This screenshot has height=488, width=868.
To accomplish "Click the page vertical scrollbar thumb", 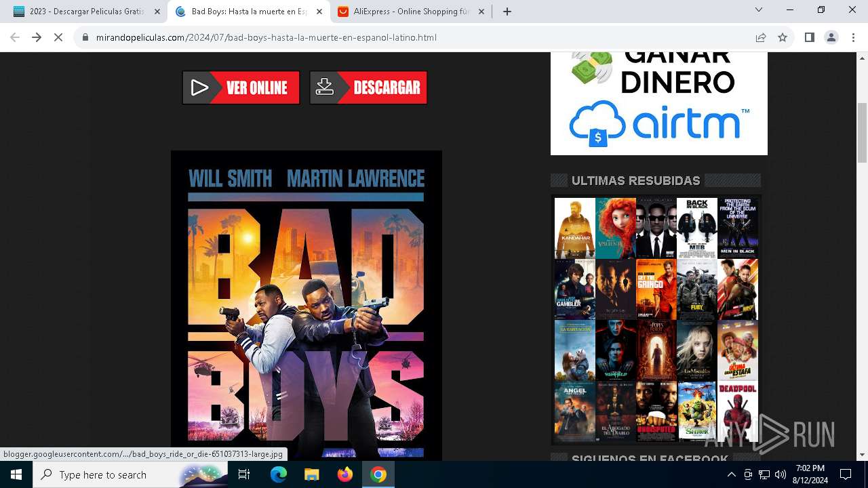I will 862,133.
